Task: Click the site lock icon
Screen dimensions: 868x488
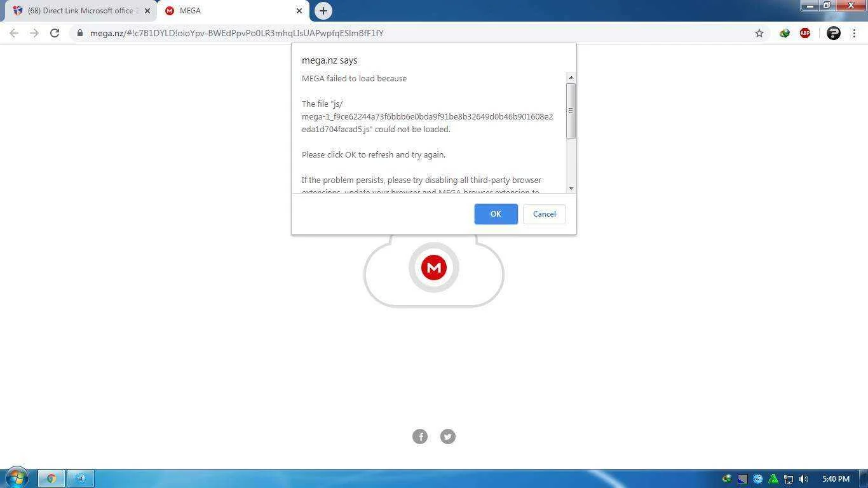Action: pyautogui.click(x=80, y=33)
